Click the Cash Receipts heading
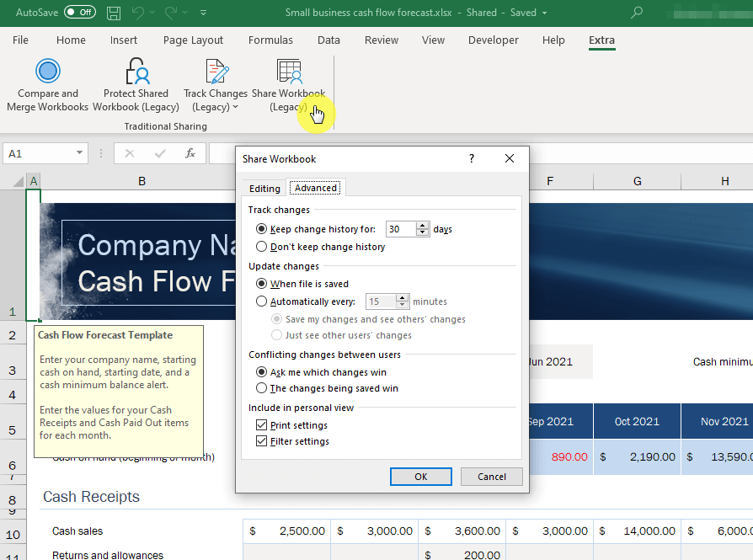This screenshot has height=560, width=753. (x=91, y=497)
